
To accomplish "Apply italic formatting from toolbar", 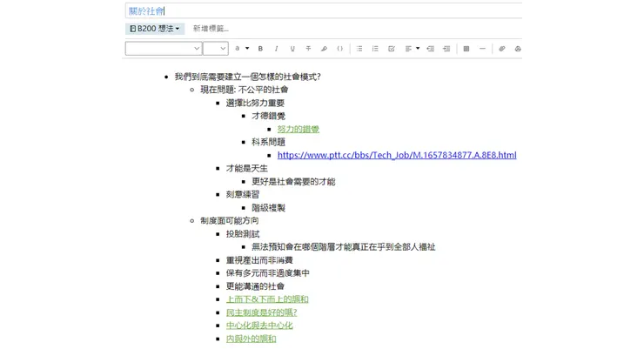I will pyautogui.click(x=277, y=49).
